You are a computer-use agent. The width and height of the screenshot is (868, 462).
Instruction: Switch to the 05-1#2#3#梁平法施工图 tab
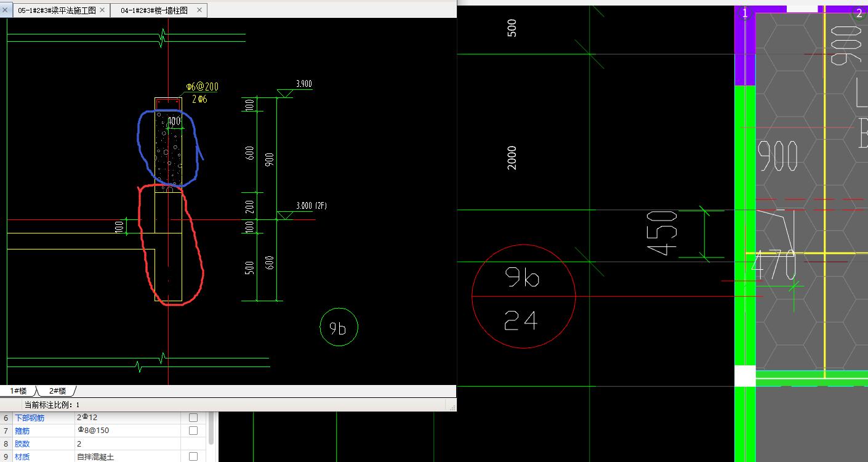pyautogui.click(x=57, y=10)
